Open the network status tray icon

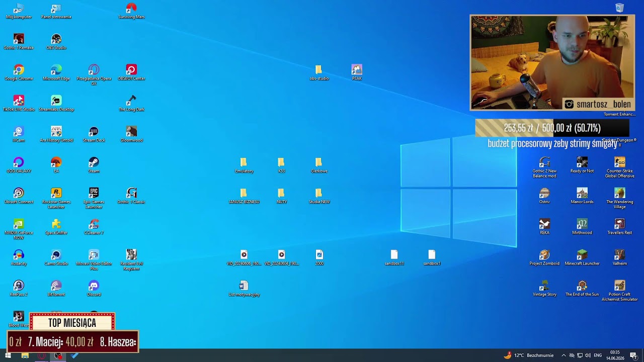580,355
